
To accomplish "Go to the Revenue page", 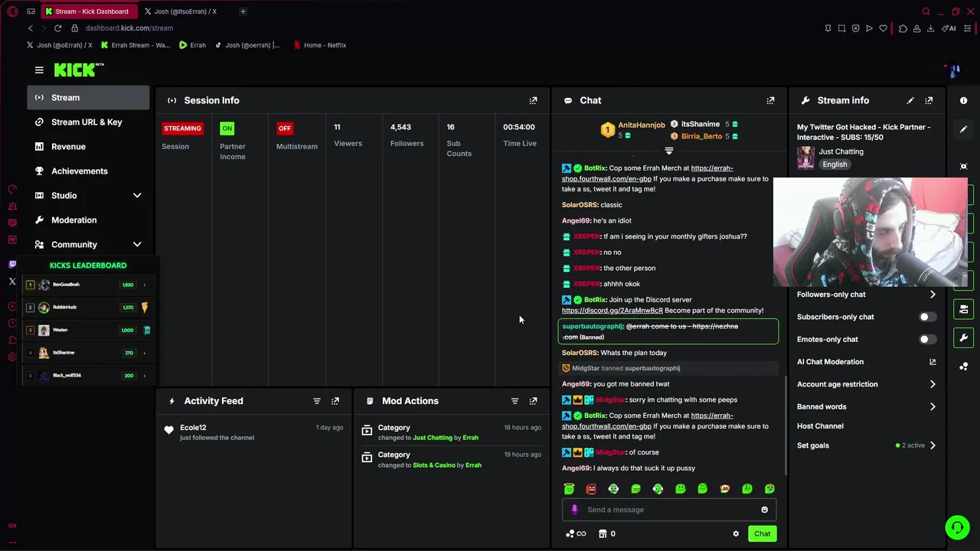I will tap(89, 147).
